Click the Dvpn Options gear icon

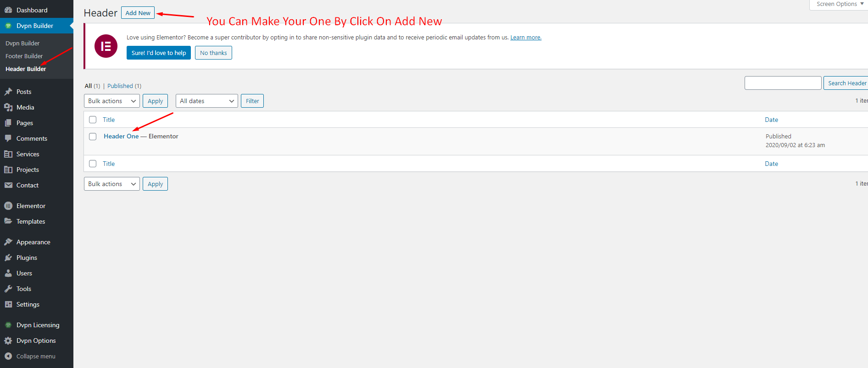tap(8, 341)
